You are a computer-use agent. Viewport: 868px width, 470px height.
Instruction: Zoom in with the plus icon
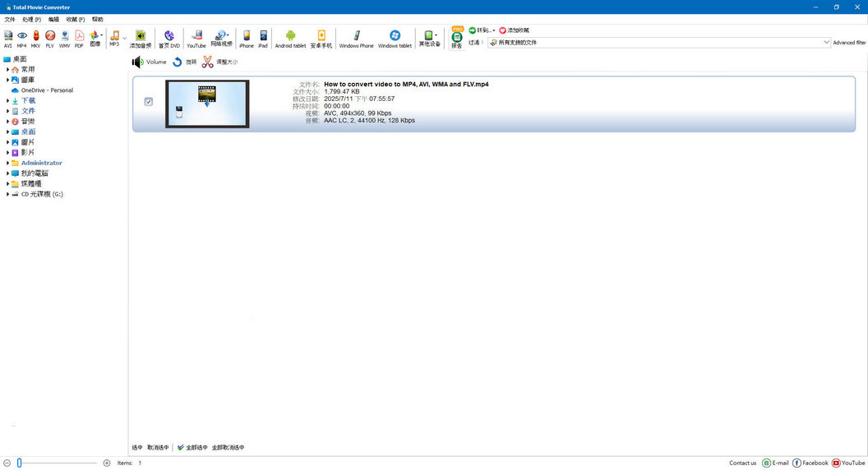click(107, 463)
